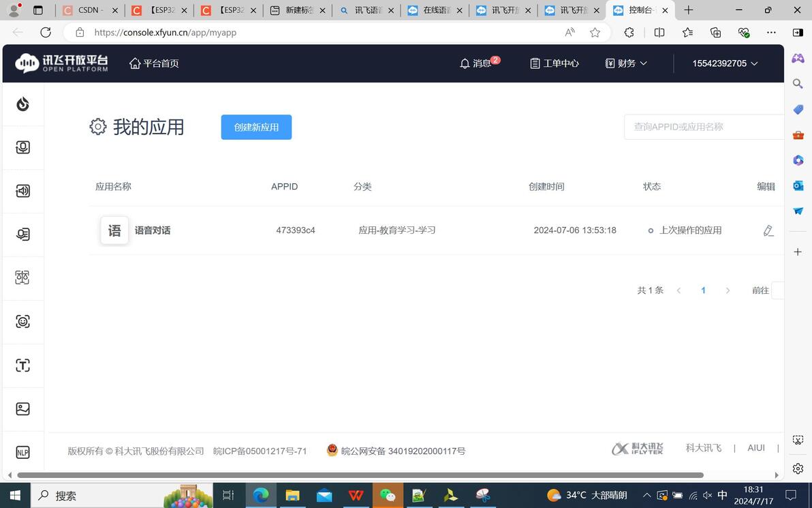This screenshot has width=812, height=508.
Task: Open browser favorites list icon
Action: pos(688,33)
